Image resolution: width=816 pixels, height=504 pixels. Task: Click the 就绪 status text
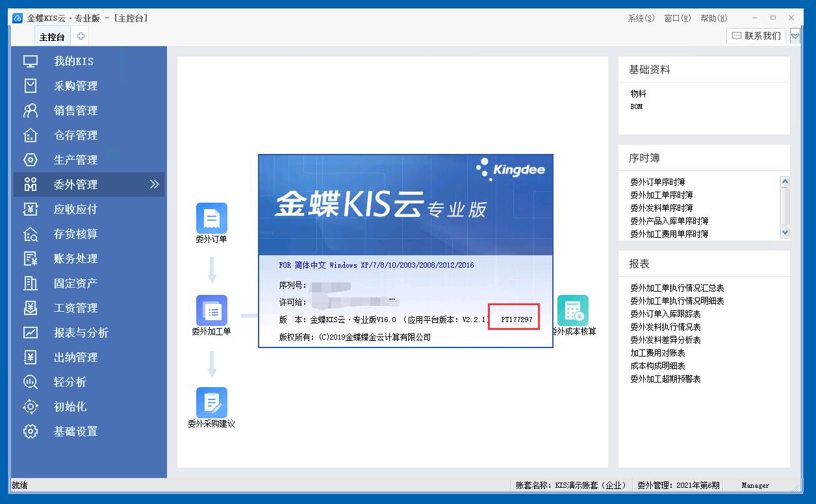point(19,485)
